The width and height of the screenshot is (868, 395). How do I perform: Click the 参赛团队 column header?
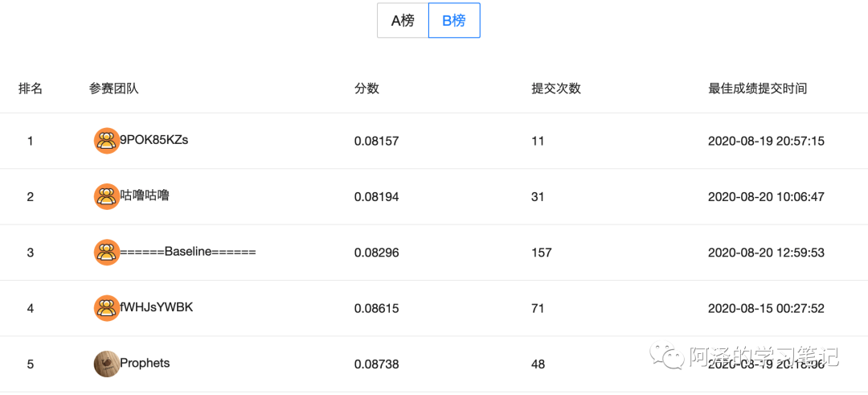tap(113, 88)
